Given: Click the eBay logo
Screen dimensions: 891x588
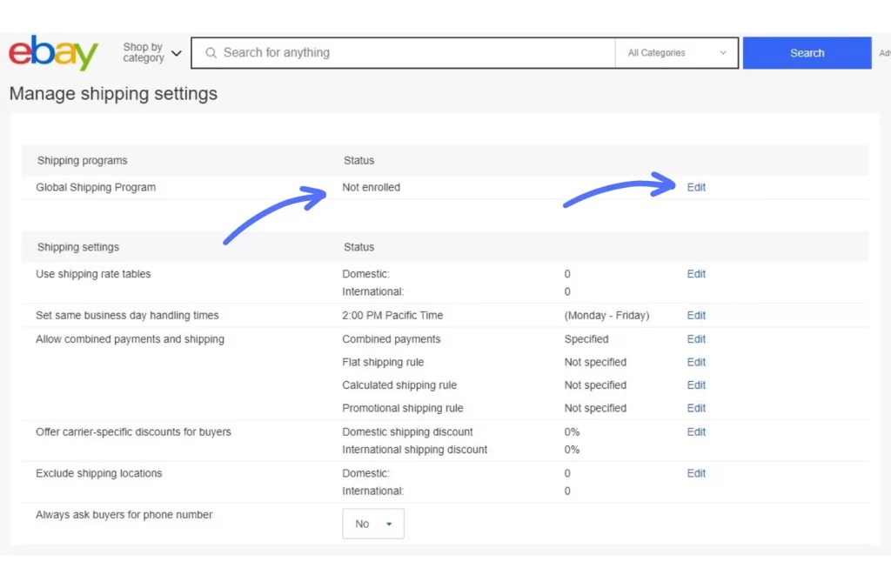Looking at the screenshot, I should pyautogui.click(x=52, y=52).
